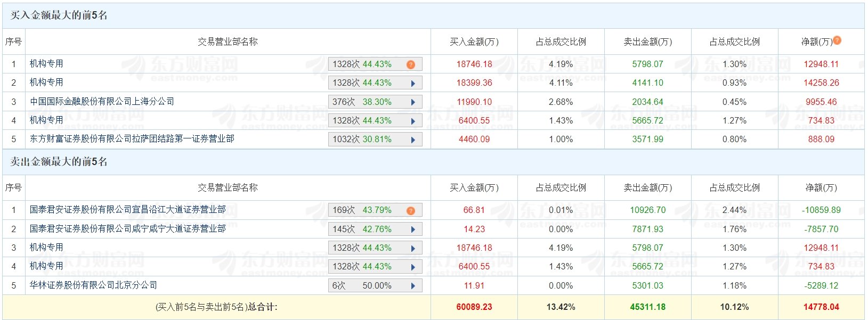Select sell amount 5301.03

point(648,285)
